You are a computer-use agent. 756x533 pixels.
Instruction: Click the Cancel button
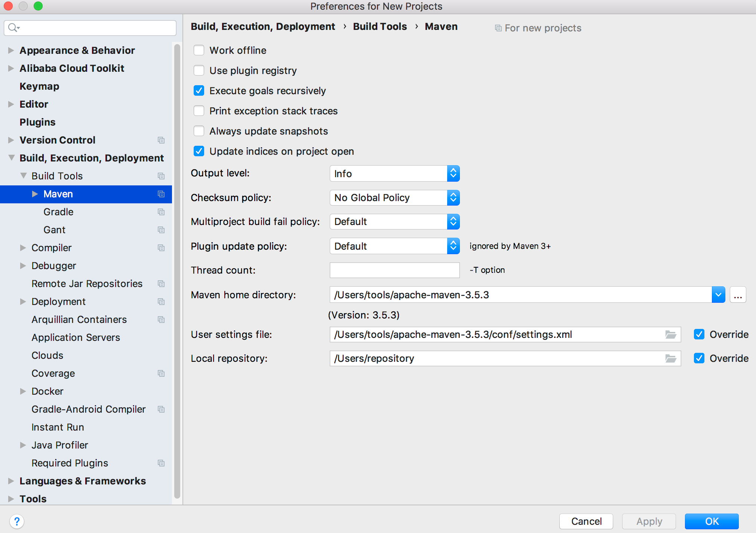pyautogui.click(x=586, y=521)
